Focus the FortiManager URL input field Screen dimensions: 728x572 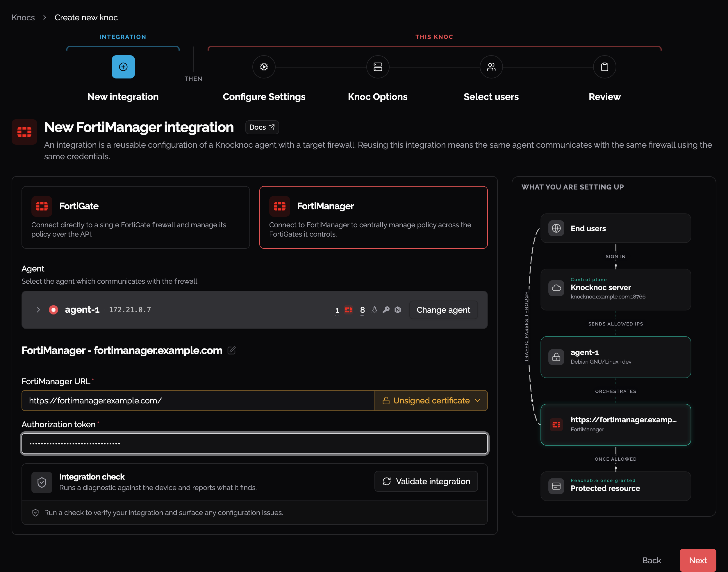[x=198, y=401]
